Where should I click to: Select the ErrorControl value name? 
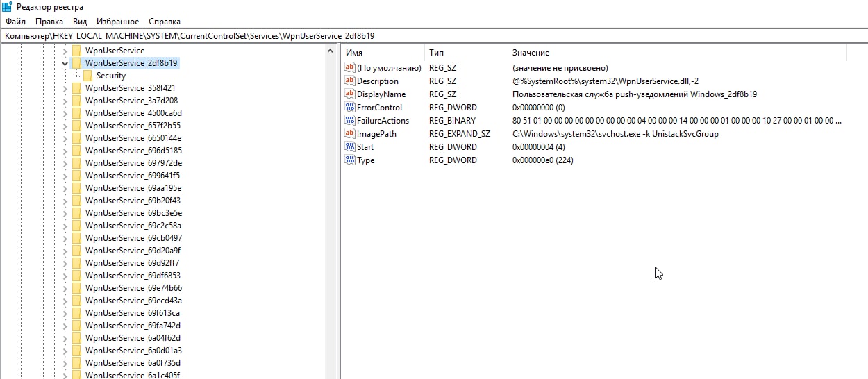379,108
